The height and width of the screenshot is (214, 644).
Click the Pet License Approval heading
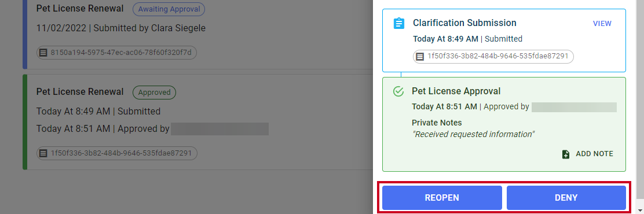click(x=456, y=91)
